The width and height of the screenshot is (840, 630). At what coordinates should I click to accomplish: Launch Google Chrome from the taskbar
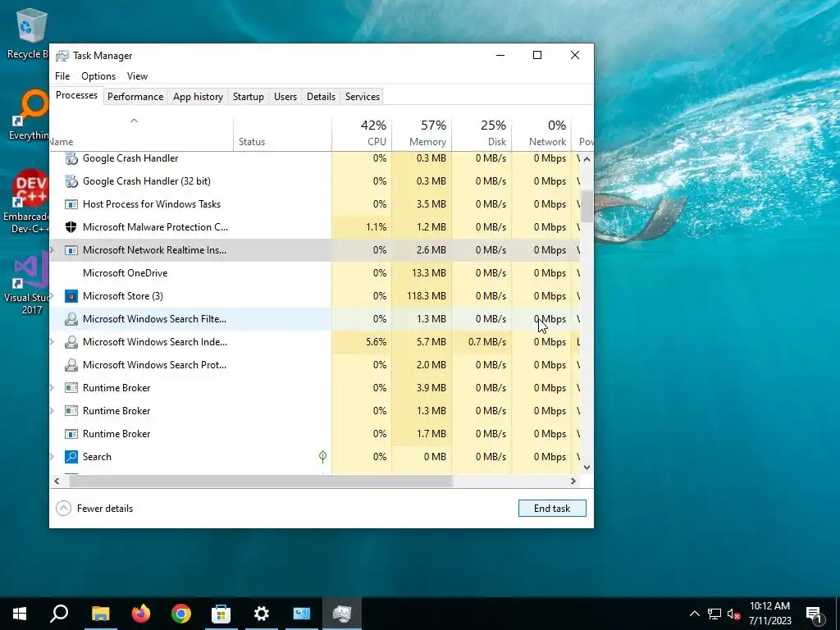click(x=181, y=614)
